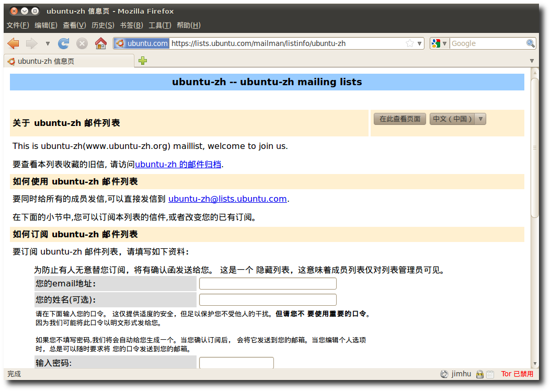Minimize the Firefox window
551x392 pixels.
coord(25,11)
